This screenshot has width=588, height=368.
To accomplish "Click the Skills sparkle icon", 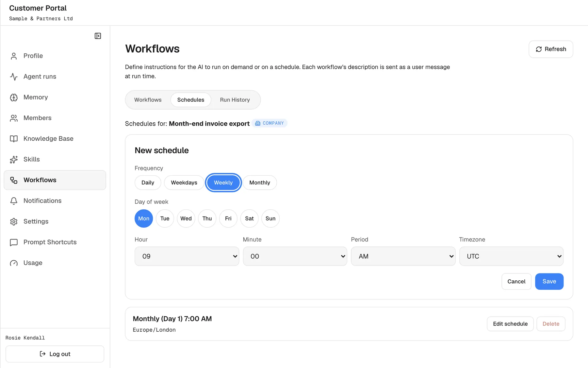I will pos(14,159).
